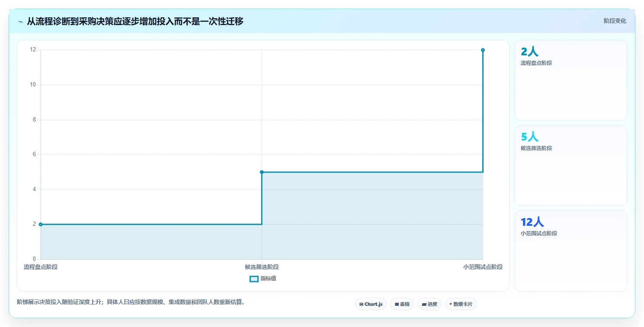Select the 进度 tag pill

point(429,304)
